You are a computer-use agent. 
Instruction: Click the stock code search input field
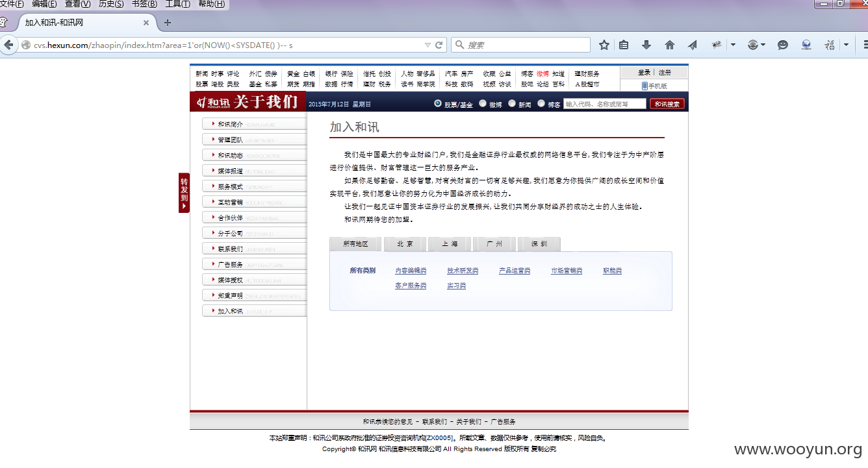(x=605, y=104)
